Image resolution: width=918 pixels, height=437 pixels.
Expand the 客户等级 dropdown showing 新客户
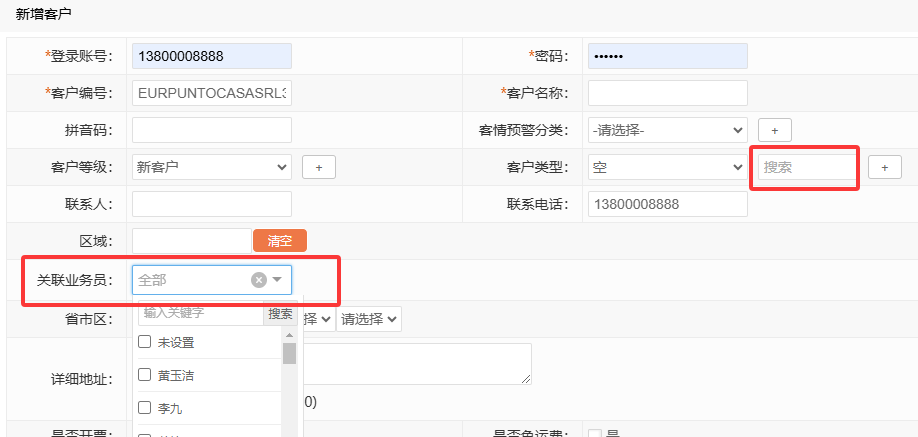click(x=211, y=167)
